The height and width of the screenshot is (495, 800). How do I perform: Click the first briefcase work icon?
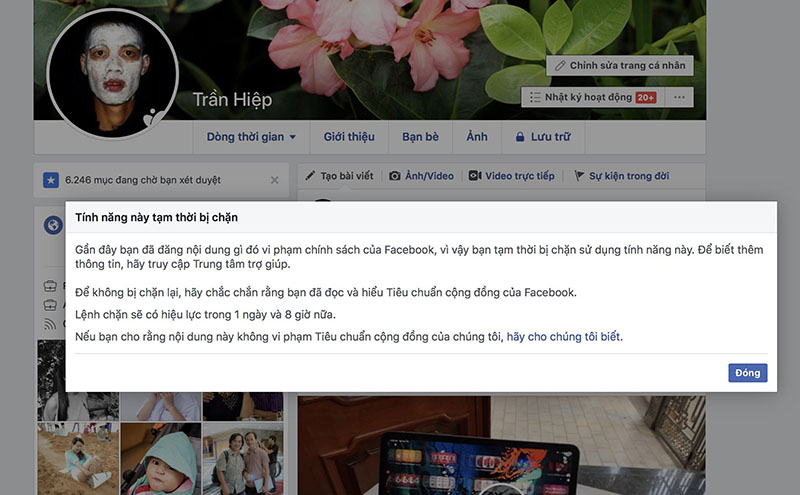[x=50, y=286]
